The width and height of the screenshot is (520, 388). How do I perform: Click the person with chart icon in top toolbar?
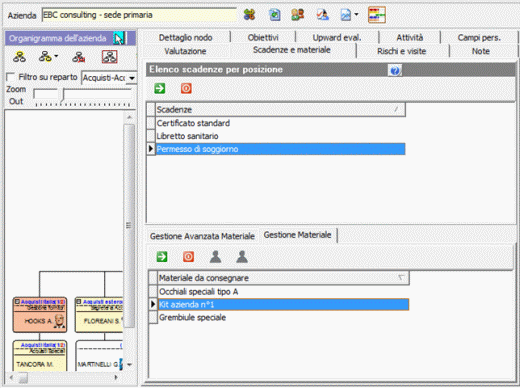click(322, 15)
